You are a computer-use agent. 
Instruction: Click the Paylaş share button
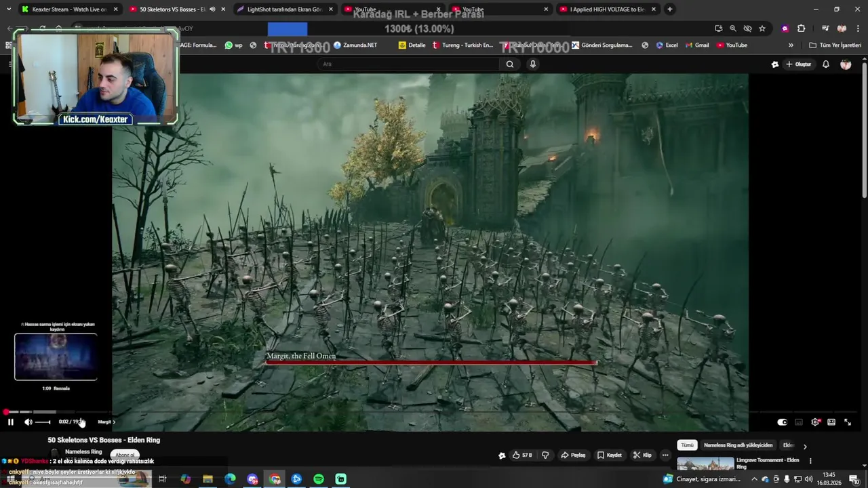[573, 455]
